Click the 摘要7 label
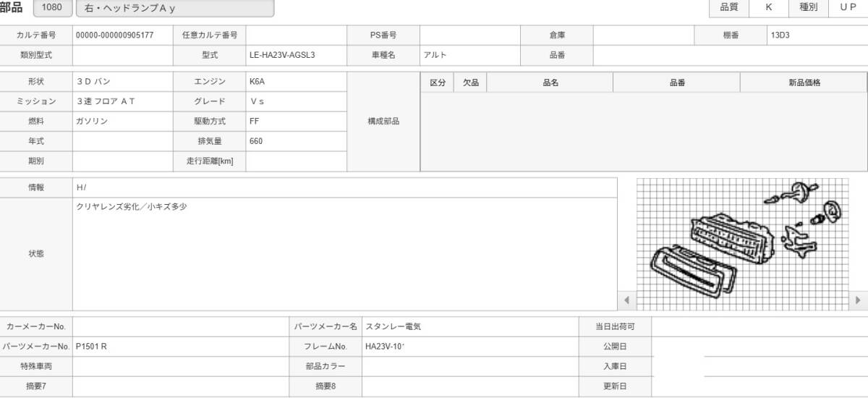This screenshot has height=398, width=868. [x=36, y=386]
